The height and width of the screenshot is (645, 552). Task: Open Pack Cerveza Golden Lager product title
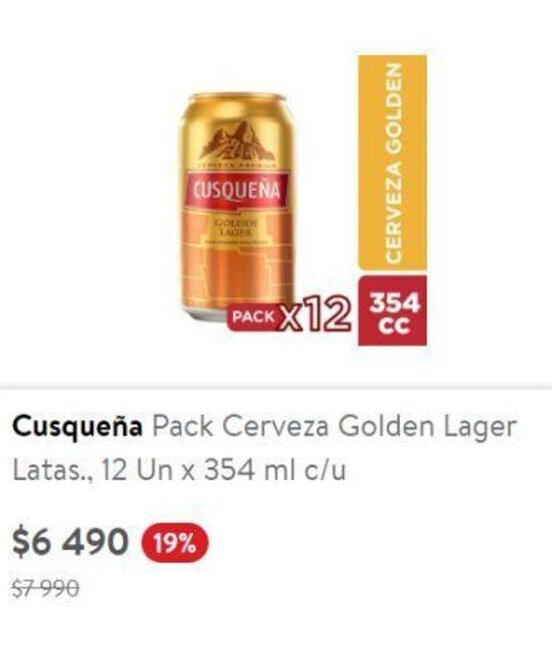click(x=334, y=427)
